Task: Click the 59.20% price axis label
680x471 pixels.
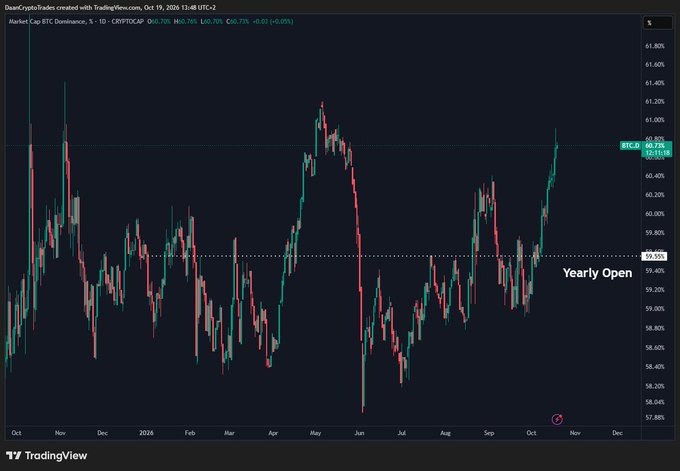Action: pos(655,289)
